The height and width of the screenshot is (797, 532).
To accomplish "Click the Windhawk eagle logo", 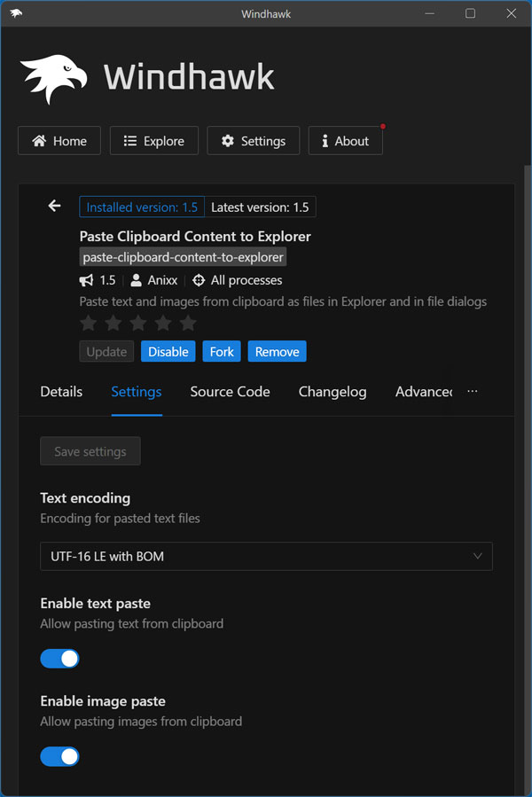I will coord(53,79).
